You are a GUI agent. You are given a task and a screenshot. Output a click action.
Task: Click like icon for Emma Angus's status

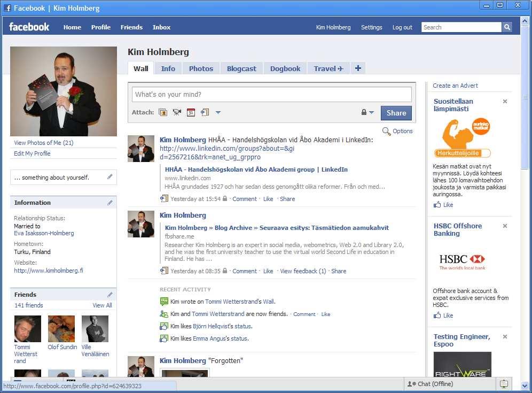[x=164, y=338]
